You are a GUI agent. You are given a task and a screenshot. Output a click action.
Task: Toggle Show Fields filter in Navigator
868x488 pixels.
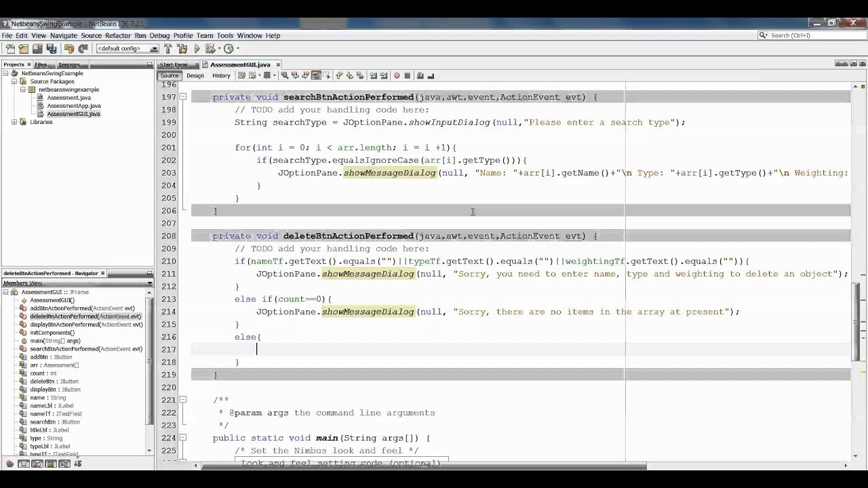click(24, 464)
